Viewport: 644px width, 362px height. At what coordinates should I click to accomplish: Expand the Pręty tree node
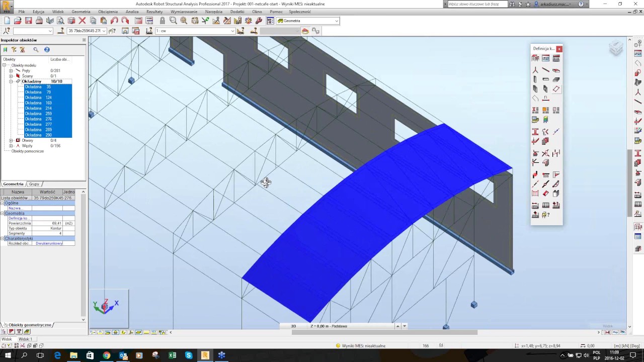11,71
